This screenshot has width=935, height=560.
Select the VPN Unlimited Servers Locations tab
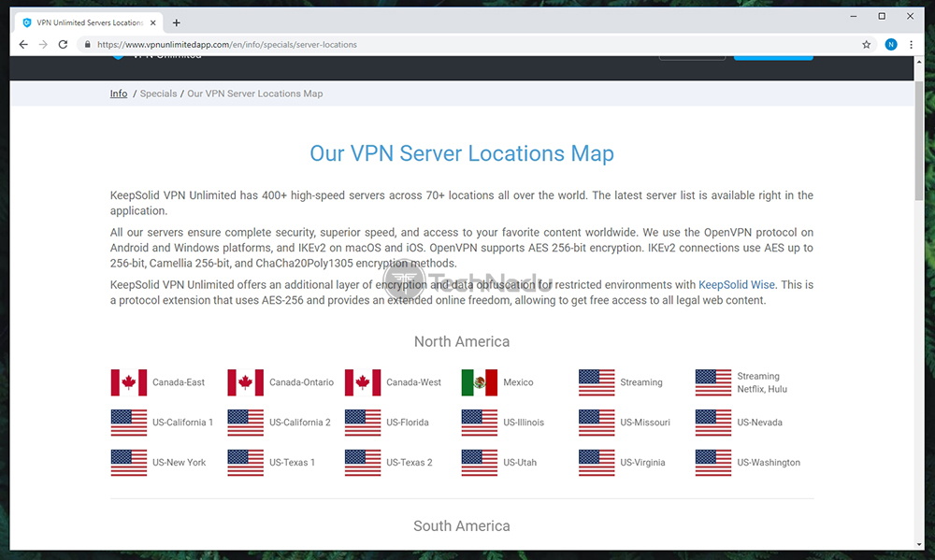coord(90,22)
